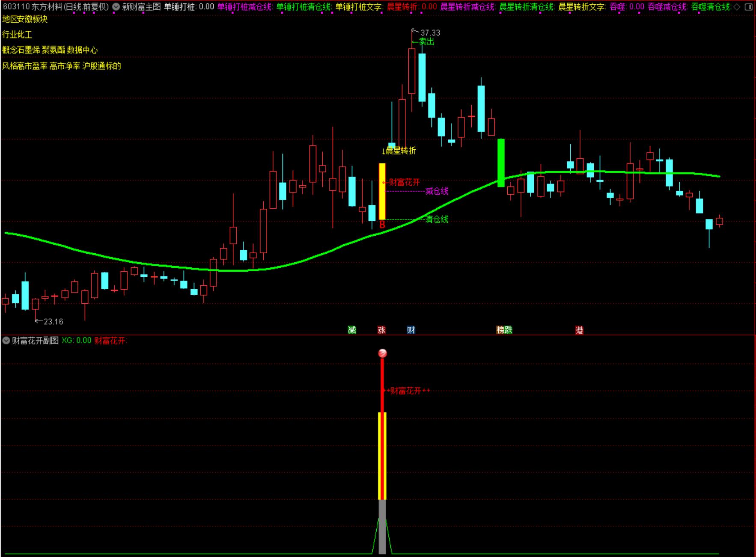
Task: Click the red 涨 event marker
Action: [381, 330]
